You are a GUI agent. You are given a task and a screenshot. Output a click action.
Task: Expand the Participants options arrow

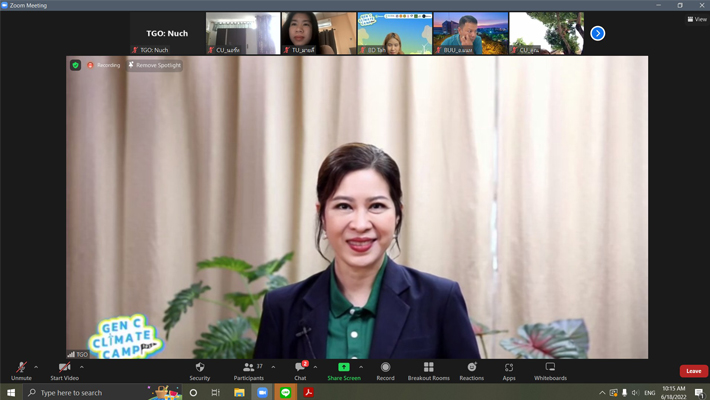point(273,367)
